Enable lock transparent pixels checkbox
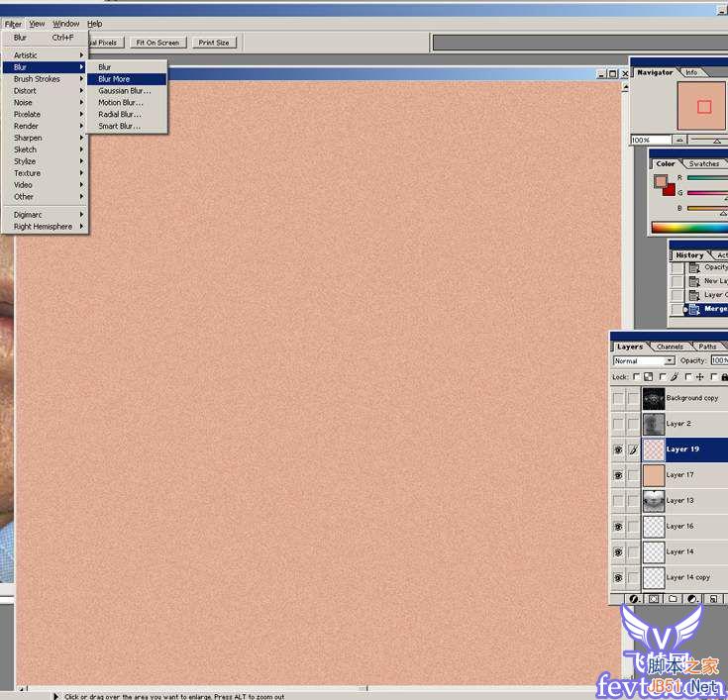728x700 pixels. pyautogui.click(x=637, y=377)
